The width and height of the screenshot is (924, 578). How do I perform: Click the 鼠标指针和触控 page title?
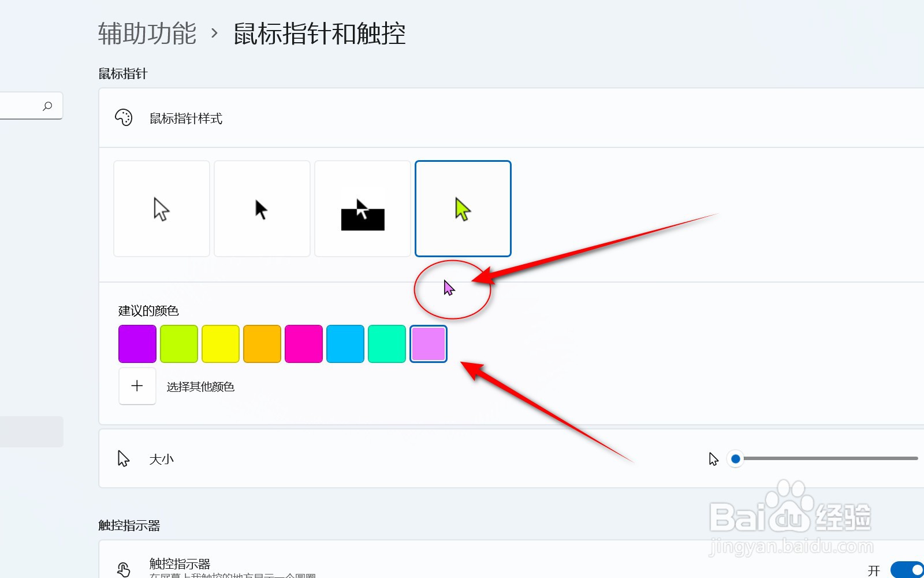tap(319, 34)
